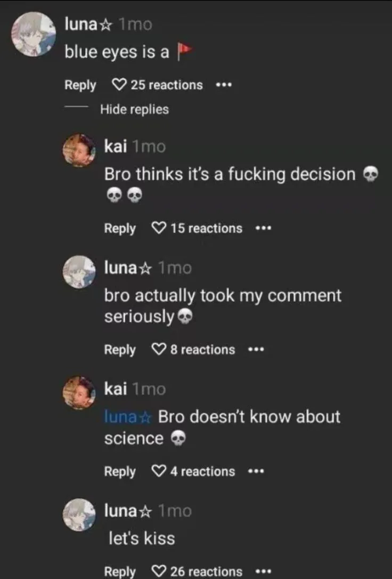
Task: Reply to 'bro actually took my comment seriously'
Action: click(x=120, y=350)
